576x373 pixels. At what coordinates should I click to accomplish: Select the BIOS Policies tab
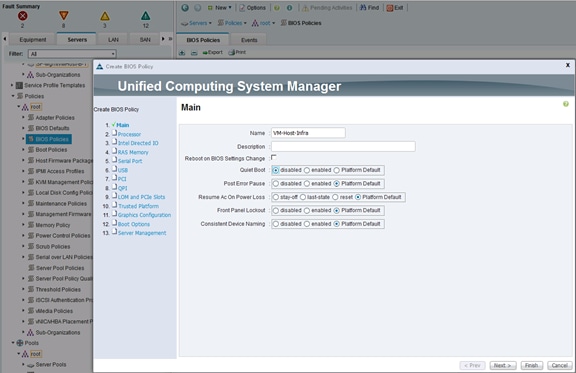point(203,40)
